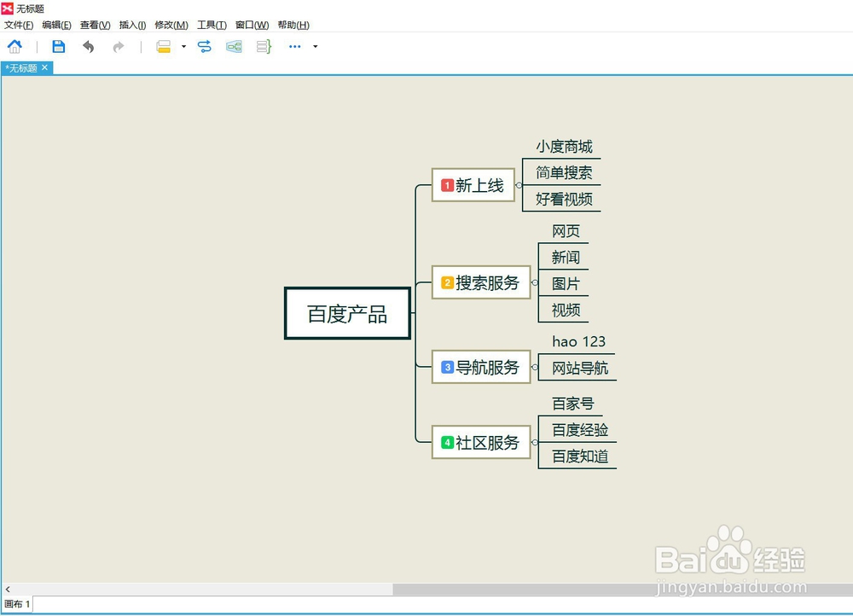This screenshot has height=616, width=853.
Task: Collapse the 搜索服务 branch connector
Action: point(534,283)
